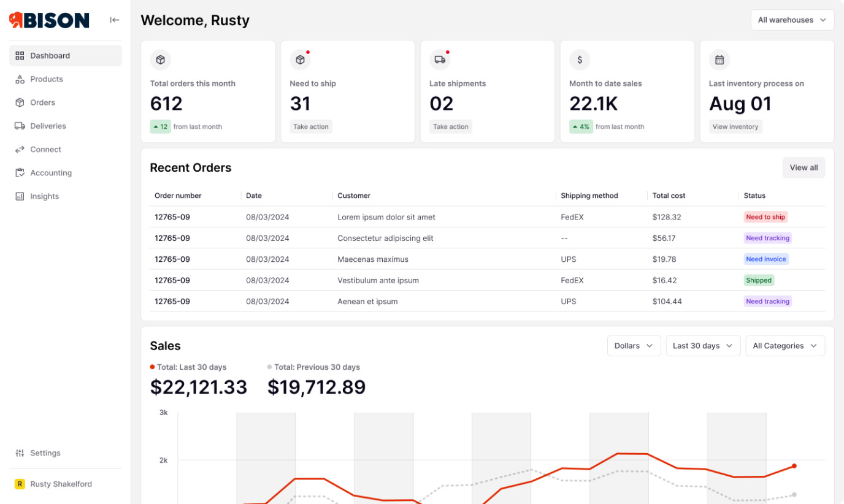Click the Customer column header
844x504 pixels.
click(354, 196)
